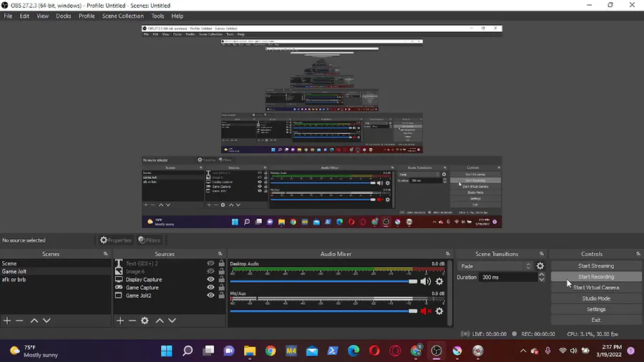Add a new source with plus icon
Image resolution: width=644 pixels, height=362 pixels.
point(120,321)
